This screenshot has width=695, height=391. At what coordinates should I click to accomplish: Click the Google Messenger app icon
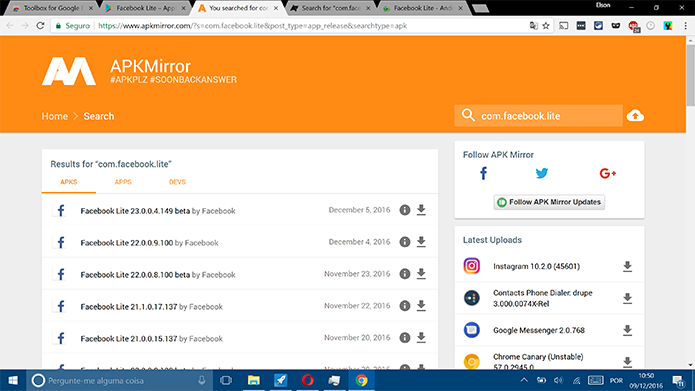point(472,330)
